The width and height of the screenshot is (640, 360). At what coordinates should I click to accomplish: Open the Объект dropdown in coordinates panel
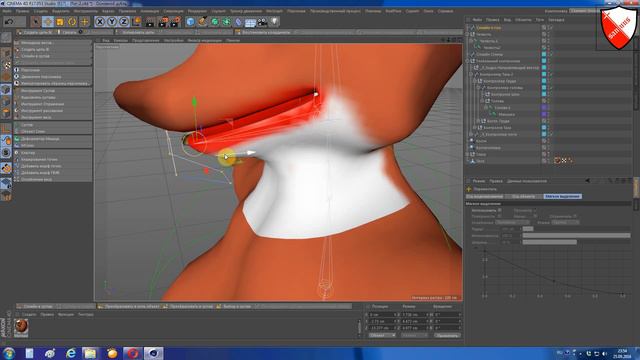(x=382, y=335)
